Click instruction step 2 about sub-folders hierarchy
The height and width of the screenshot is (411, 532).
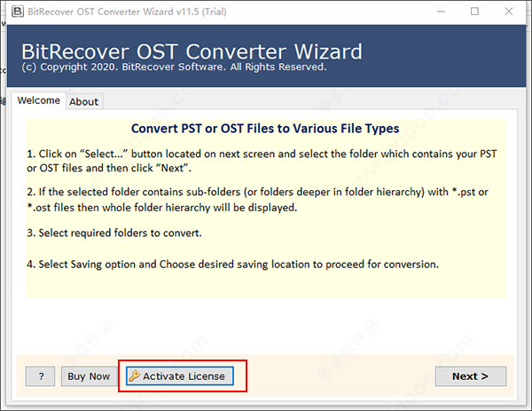[257, 200]
